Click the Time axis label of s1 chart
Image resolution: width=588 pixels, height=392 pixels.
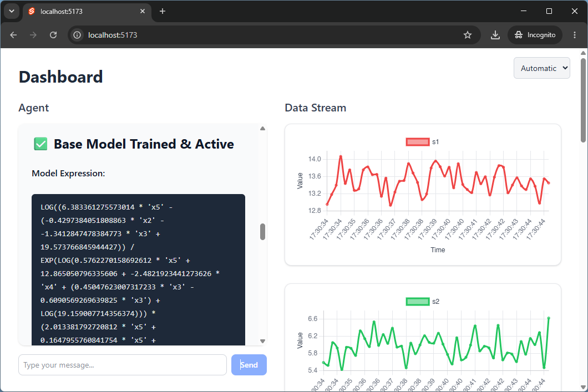(438, 250)
